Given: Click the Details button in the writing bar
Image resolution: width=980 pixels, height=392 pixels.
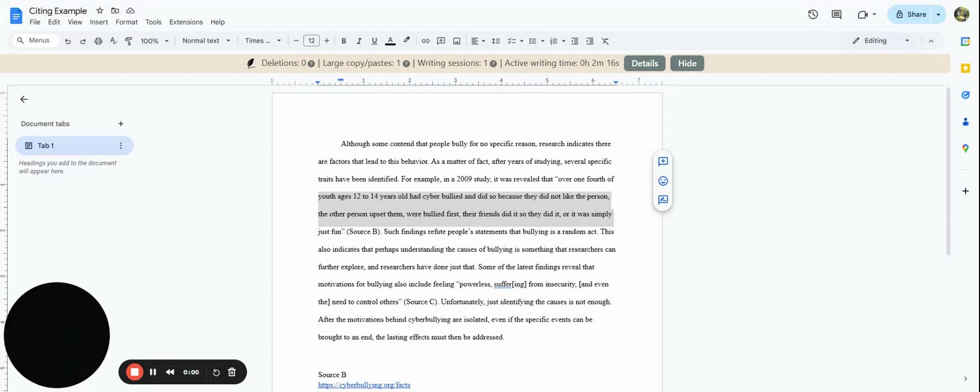Looking at the screenshot, I should 645,63.
